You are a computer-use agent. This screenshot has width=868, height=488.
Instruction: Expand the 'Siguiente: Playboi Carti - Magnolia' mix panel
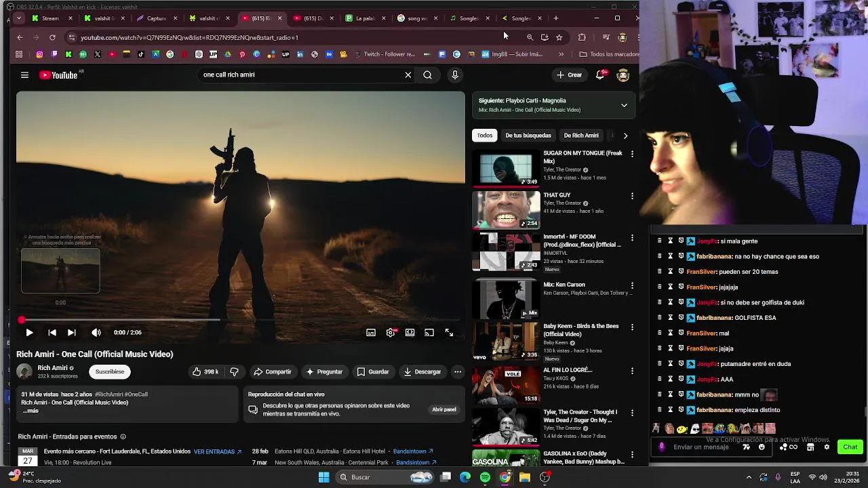(x=624, y=105)
